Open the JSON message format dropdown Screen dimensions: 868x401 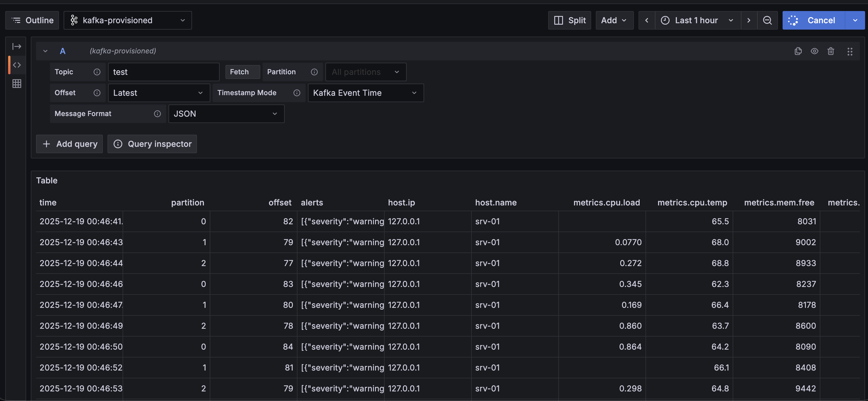coord(226,113)
